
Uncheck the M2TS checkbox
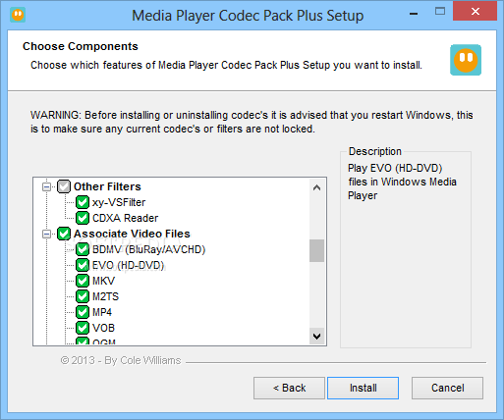(x=83, y=296)
